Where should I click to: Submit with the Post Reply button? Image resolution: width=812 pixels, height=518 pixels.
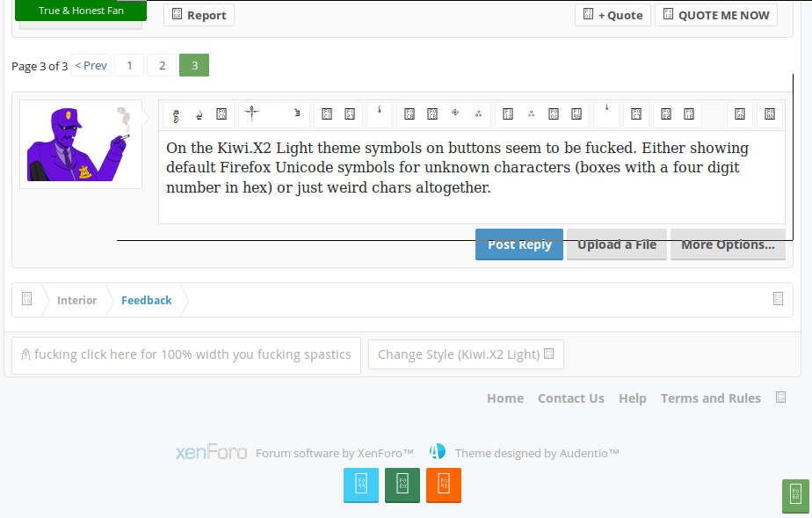519,244
